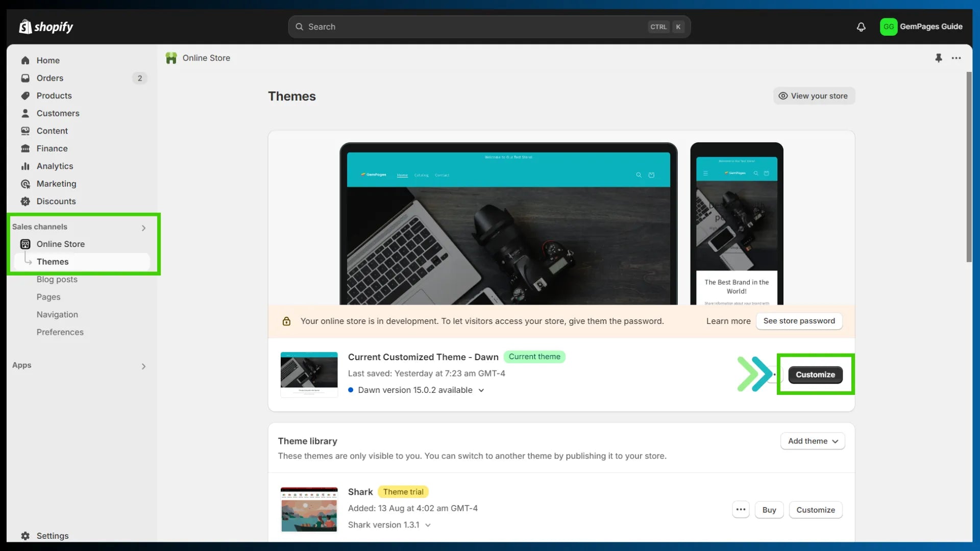Open Preferences in the sidebar
Image resolution: width=980 pixels, height=551 pixels.
point(60,332)
